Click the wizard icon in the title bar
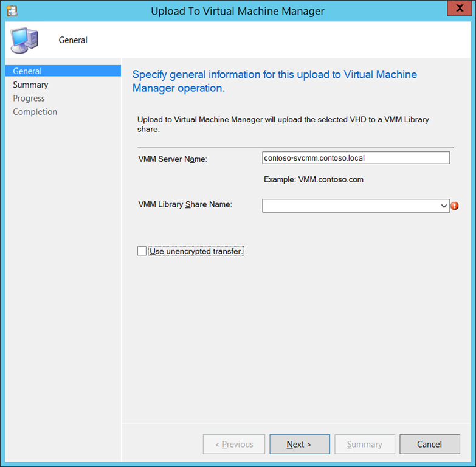The width and height of the screenshot is (476, 467). pos(12,11)
